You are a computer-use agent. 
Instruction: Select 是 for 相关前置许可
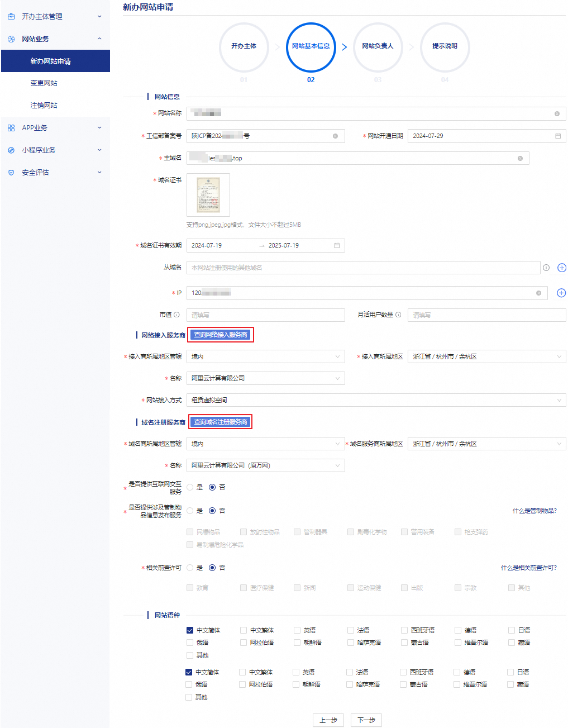click(190, 568)
